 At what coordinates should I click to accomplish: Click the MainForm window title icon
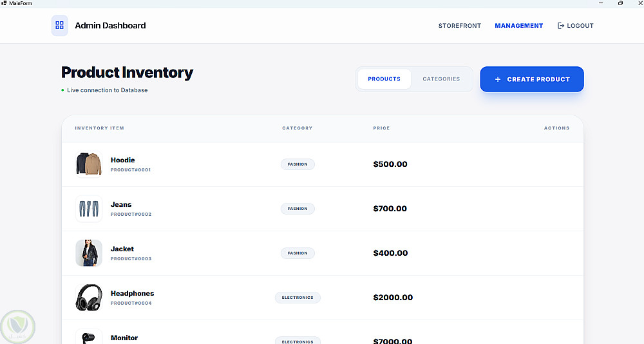[x=4, y=3]
